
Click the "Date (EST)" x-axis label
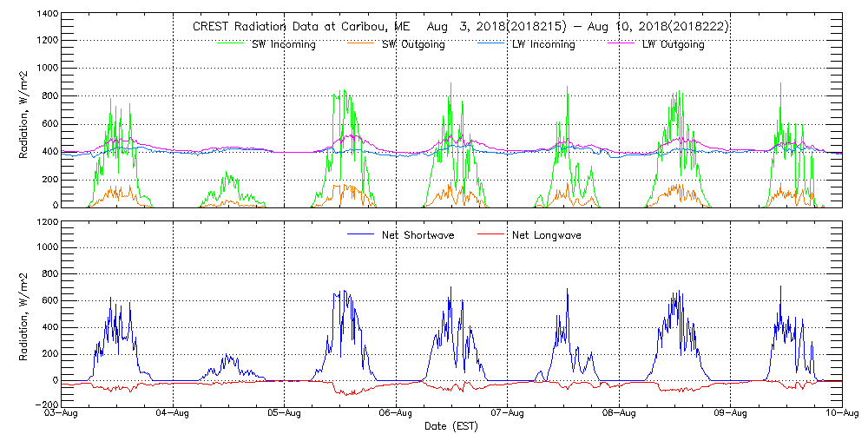(452, 426)
